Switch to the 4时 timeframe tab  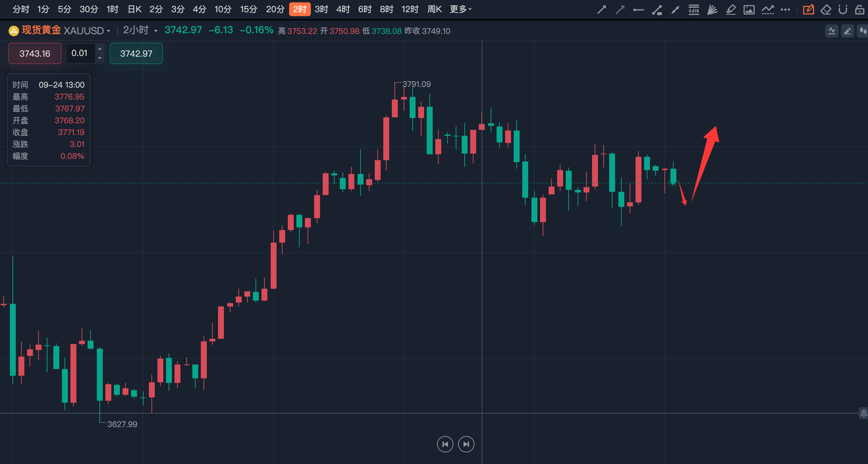pyautogui.click(x=343, y=9)
